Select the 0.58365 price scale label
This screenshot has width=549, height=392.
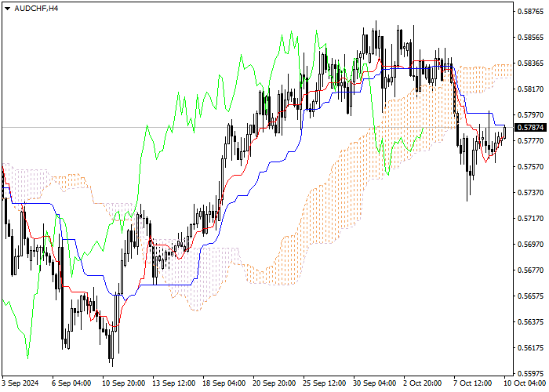[x=530, y=64]
